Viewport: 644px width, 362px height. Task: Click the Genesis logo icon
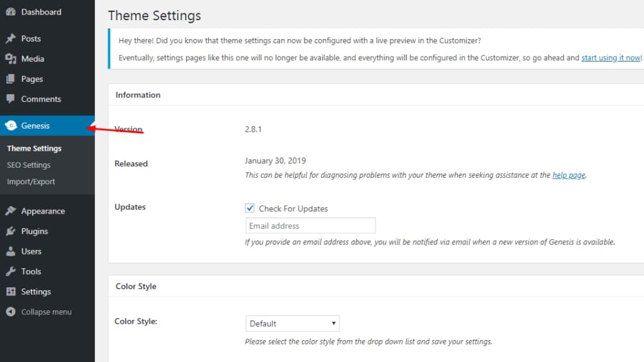[11, 126]
